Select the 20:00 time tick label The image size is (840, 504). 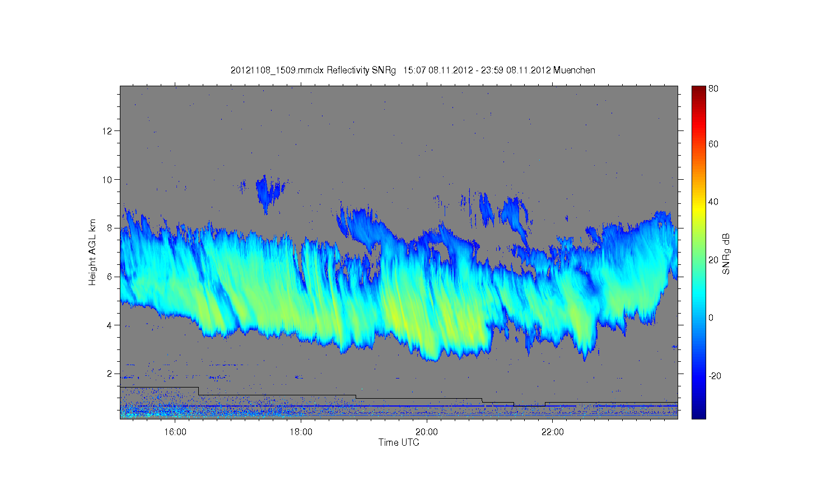coord(427,432)
